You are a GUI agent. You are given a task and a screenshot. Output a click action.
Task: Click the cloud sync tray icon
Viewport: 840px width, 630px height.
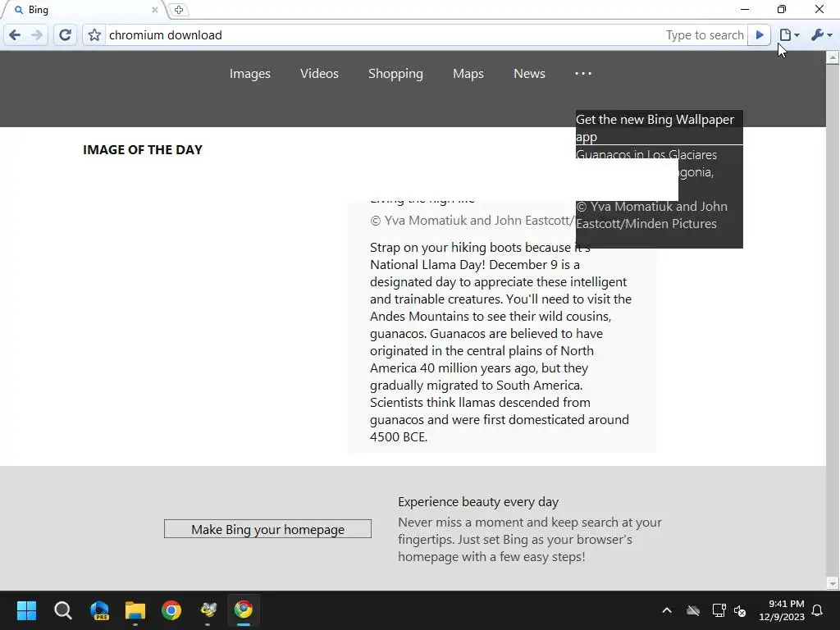(x=693, y=610)
